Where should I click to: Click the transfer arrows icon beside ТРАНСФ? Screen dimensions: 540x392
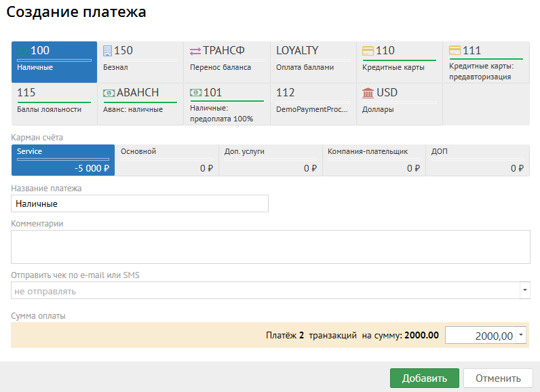pos(195,51)
